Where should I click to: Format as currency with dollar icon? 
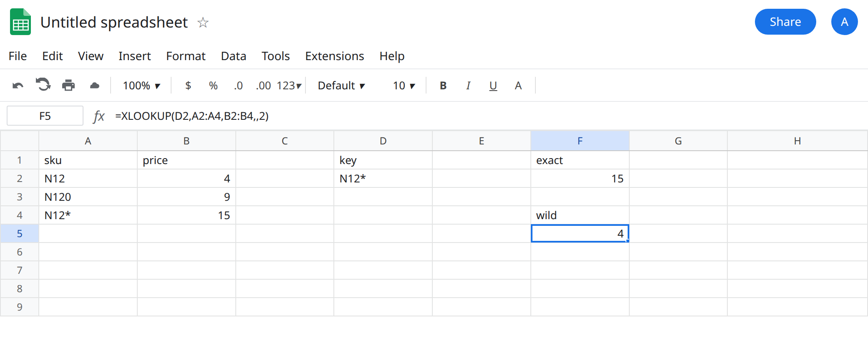(x=188, y=86)
